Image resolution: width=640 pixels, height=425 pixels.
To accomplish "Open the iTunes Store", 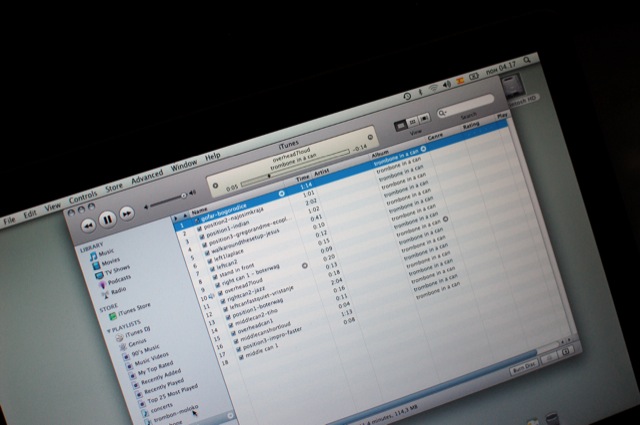I will coord(134,309).
